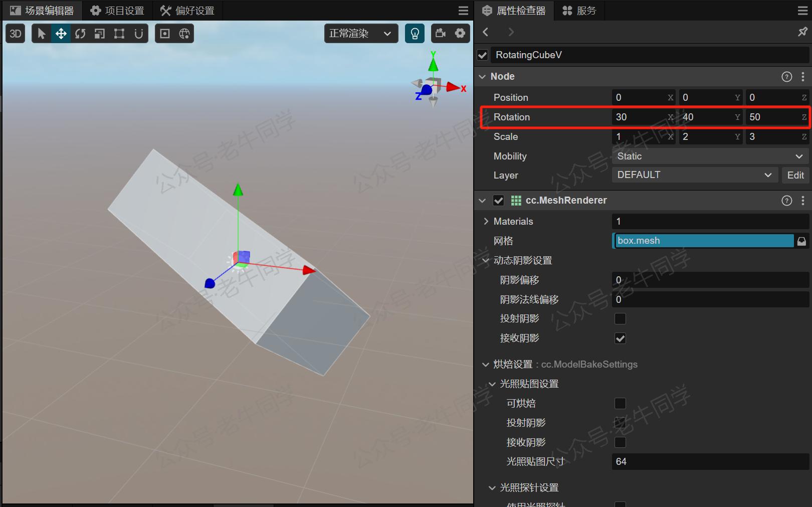Click the Edit button next to Layer
The image size is (812, 507).
(795, 175)
